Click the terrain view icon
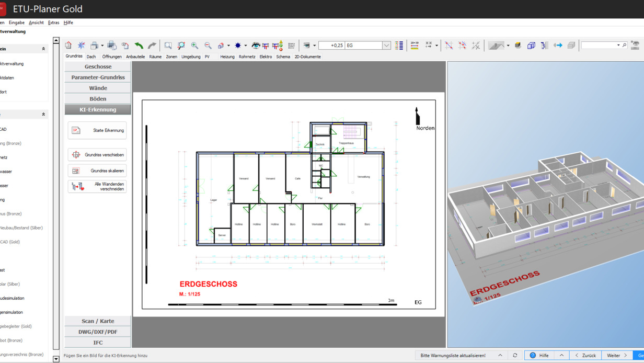This screenshot has height=363, width=644. pos(496,46)
